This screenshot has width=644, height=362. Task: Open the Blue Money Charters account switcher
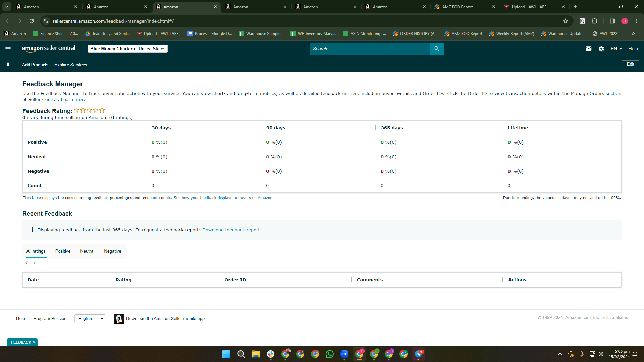coord(128,49)
